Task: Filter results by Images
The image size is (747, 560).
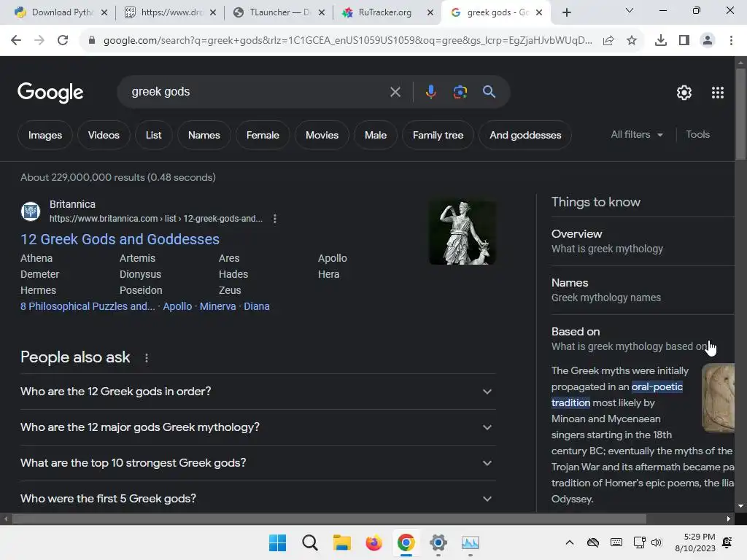Action: point(44,135)
